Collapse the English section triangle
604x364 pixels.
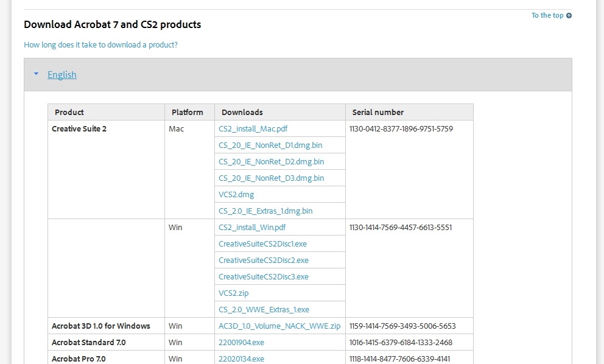36,74
